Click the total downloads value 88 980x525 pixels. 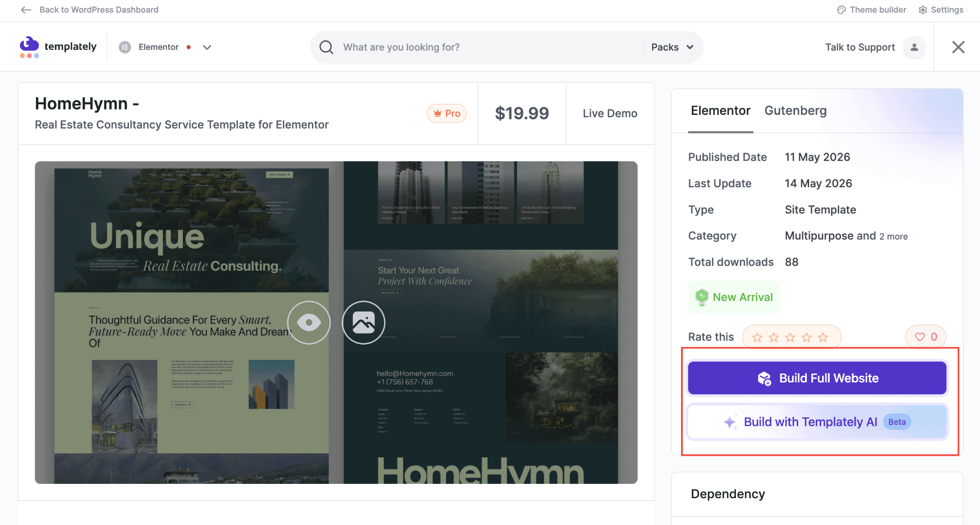(x=791, y=262)
